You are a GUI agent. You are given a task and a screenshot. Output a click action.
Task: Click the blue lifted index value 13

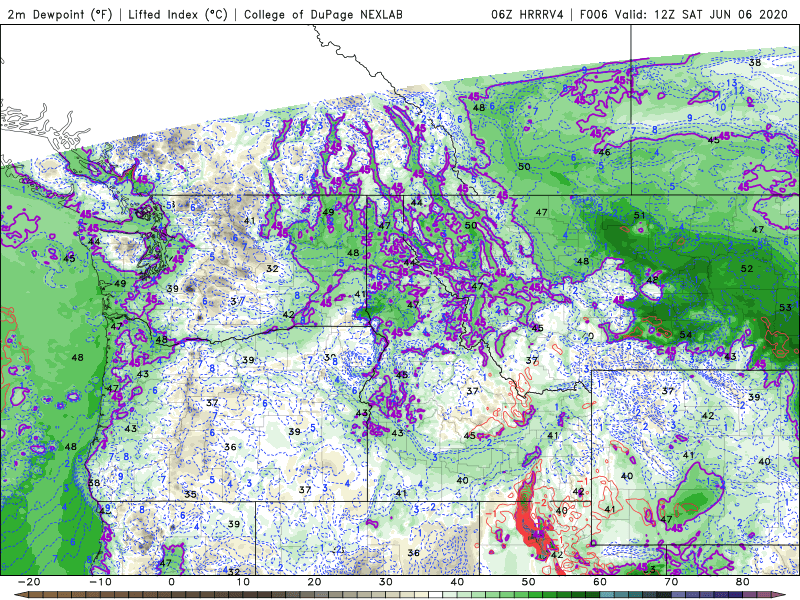732,83
